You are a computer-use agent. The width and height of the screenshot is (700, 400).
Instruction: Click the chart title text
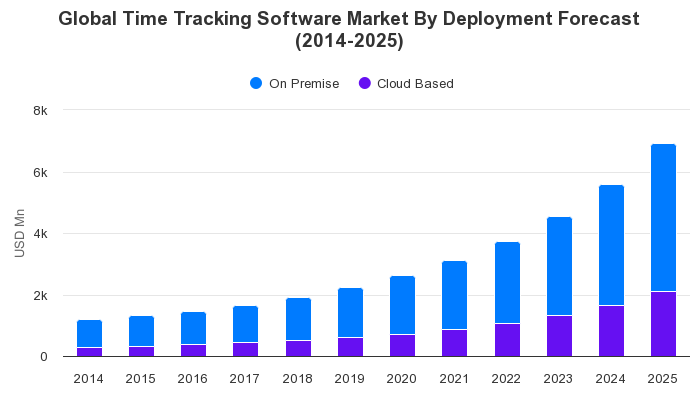(x=349, y=29)
